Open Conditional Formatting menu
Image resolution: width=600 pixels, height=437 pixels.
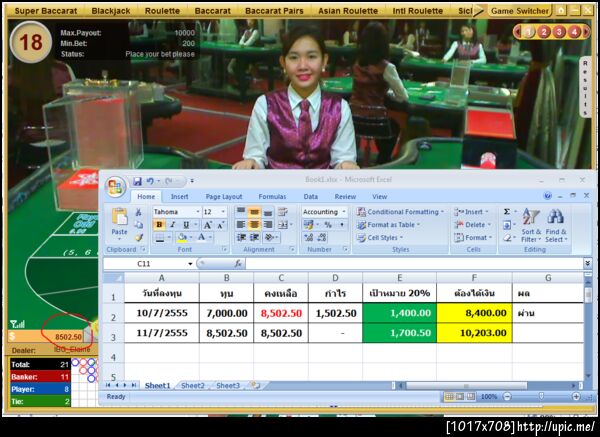[400, 212]
